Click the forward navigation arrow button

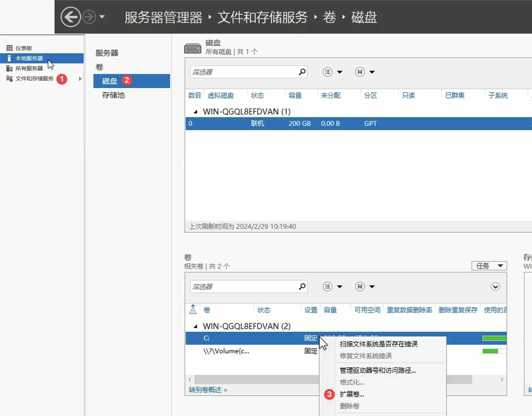click(x=89, y=17)
